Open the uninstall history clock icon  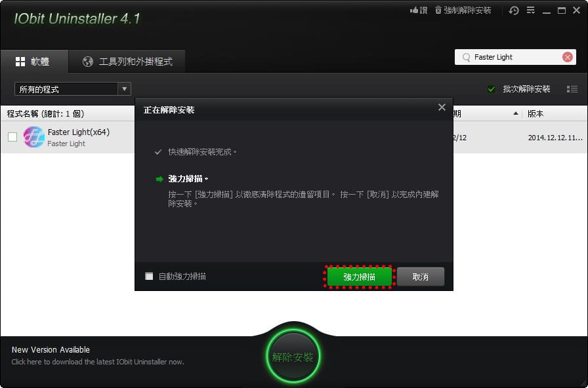tap(514, 10)
